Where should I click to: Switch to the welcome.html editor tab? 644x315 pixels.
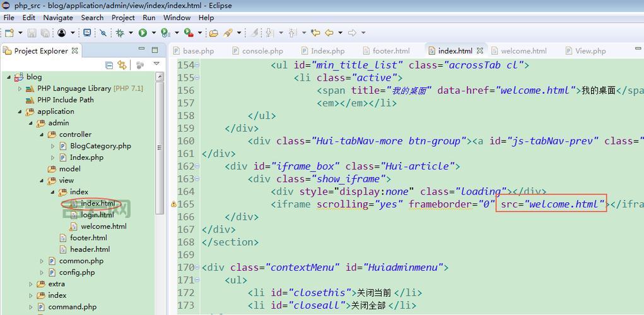[523, 51]
